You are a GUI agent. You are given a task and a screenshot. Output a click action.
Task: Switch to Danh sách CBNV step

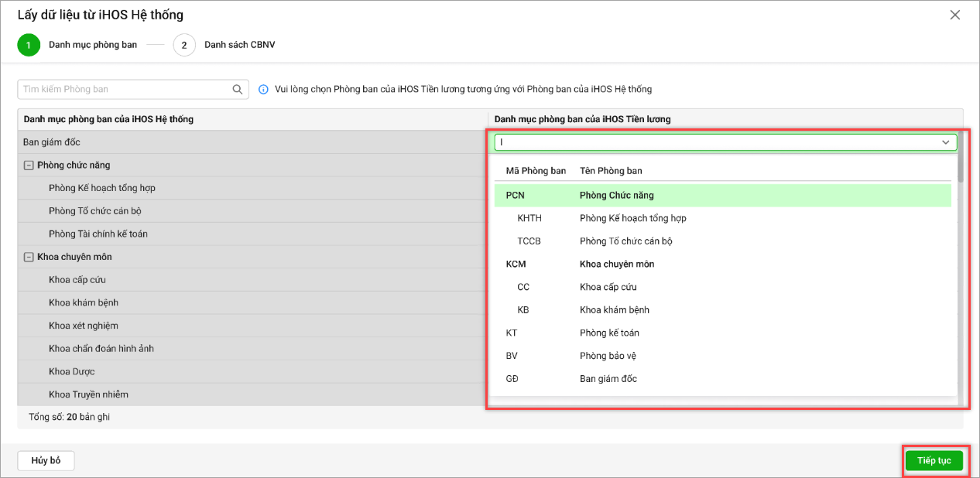pos(239,45)
